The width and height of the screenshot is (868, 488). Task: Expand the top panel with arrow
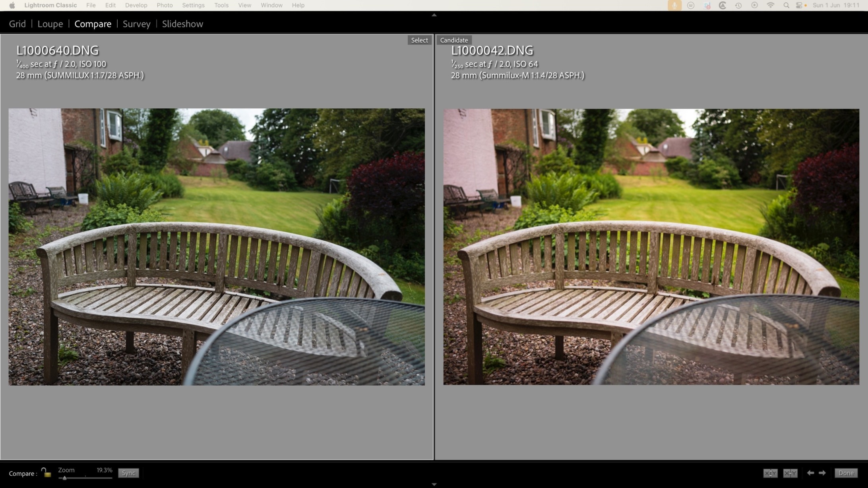click(x=434, y=15)
